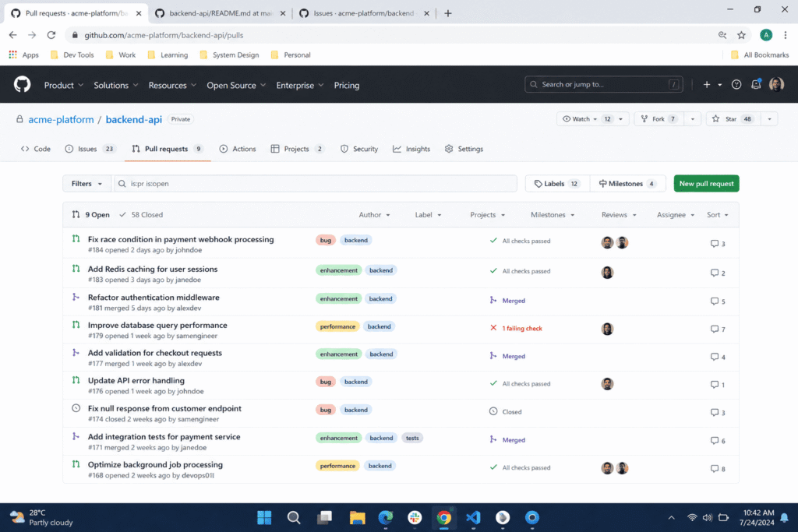Show the 9 Open pull requests

click(x=91, y=215)
